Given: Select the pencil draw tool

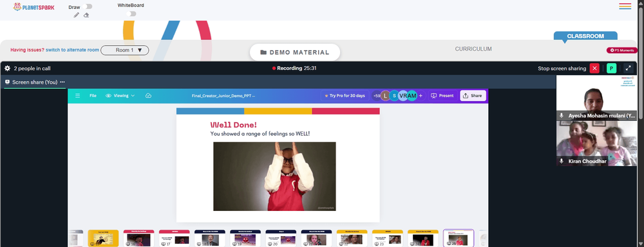Looking at the screenshot, I should tap(77, 15).
